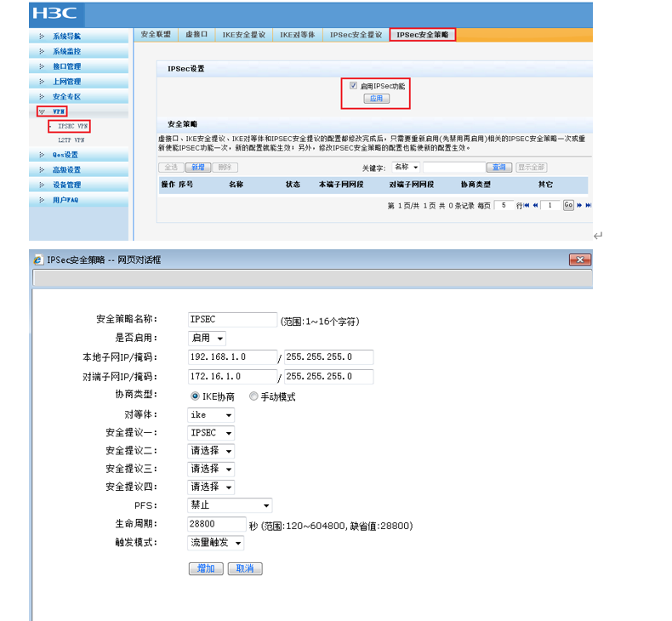Image resolution: width=672 pixels, height=621 pixels.
Task: Click the 本端子网网段 column header
Action: [x=341, y=185]
